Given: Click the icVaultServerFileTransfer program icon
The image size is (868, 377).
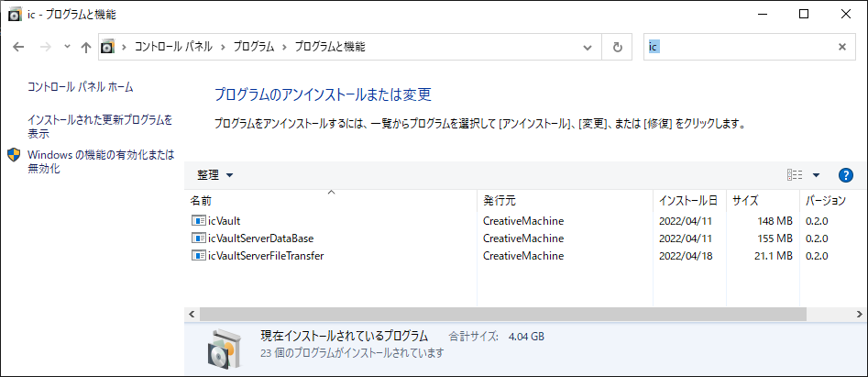Looking at the screenshot, I should point(198,256).
